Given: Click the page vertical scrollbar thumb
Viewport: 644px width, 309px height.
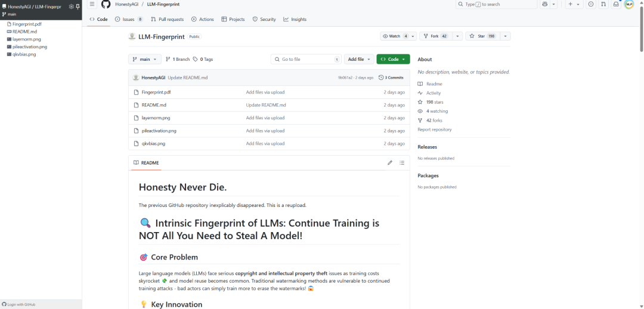Looking at the screenshot, I should click(642, 29).
